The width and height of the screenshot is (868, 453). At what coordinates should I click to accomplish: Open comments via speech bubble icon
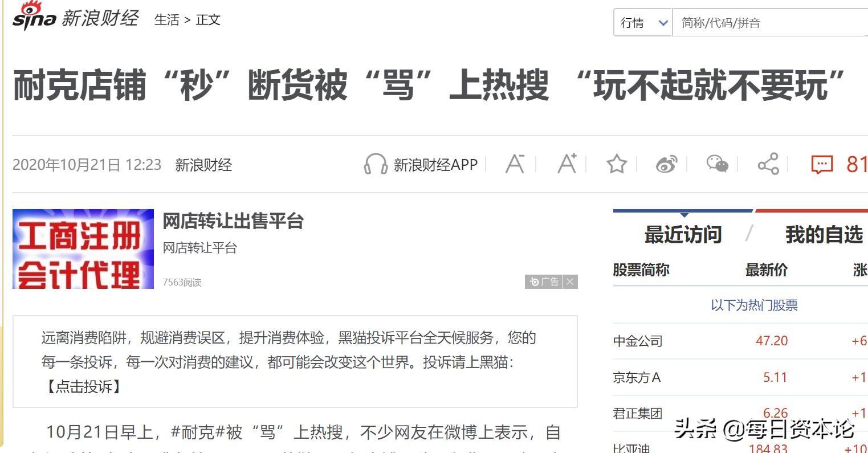(x=822, y=165)
